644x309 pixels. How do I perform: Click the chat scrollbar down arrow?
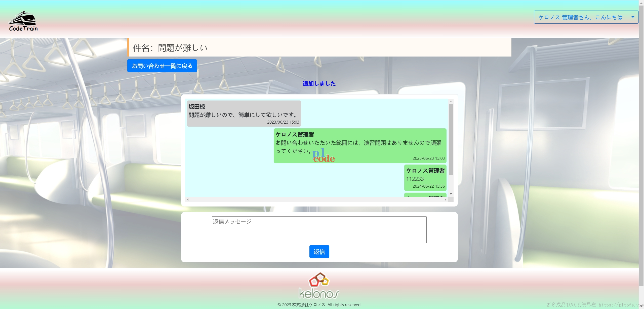pos(451,194)
